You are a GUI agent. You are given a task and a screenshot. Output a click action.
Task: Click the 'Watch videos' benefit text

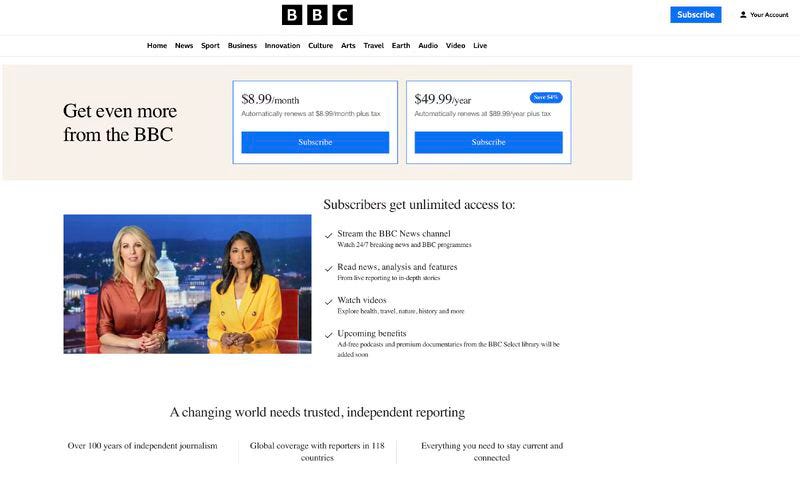point(362,300)
